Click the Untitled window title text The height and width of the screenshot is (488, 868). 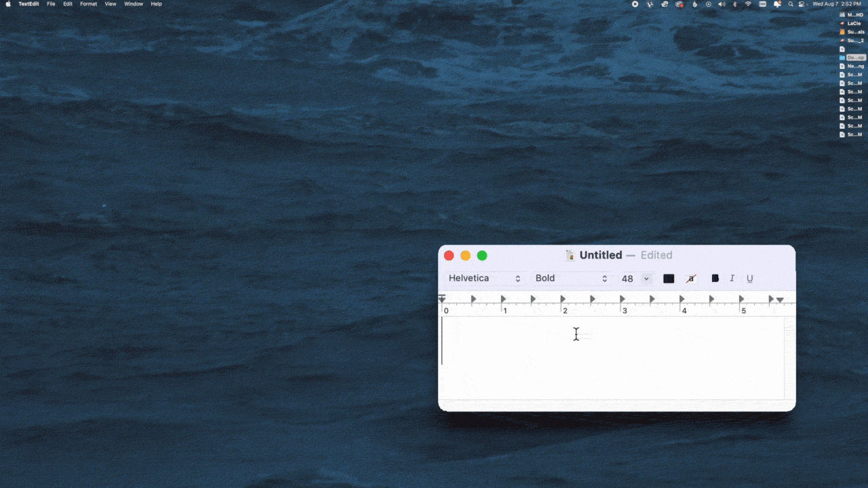coord(600,256)
